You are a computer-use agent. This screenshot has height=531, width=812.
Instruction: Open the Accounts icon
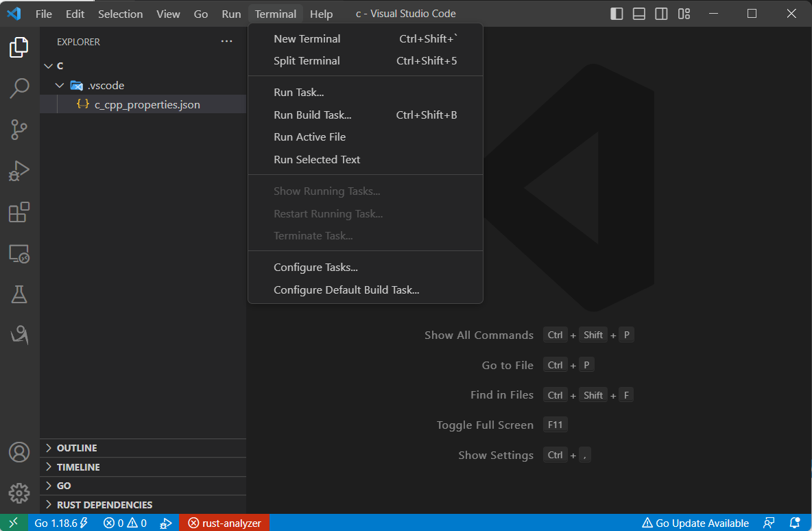coord(19,452)
